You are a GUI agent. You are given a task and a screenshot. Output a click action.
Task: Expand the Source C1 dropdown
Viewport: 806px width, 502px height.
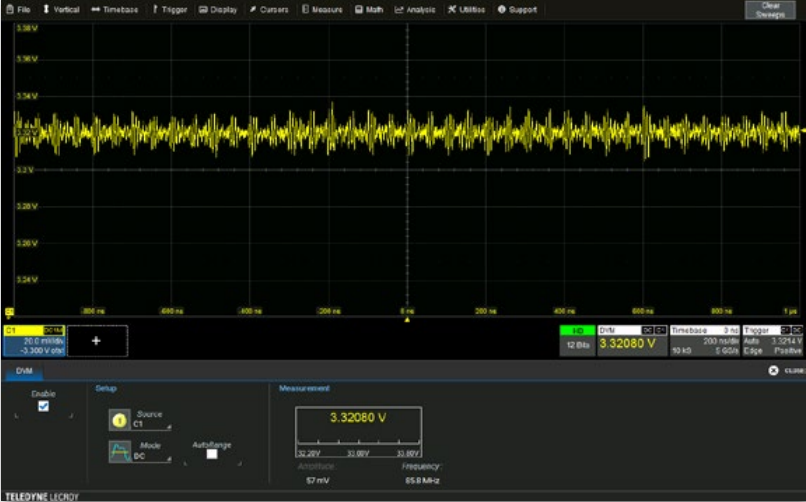[x=151, y=420]
